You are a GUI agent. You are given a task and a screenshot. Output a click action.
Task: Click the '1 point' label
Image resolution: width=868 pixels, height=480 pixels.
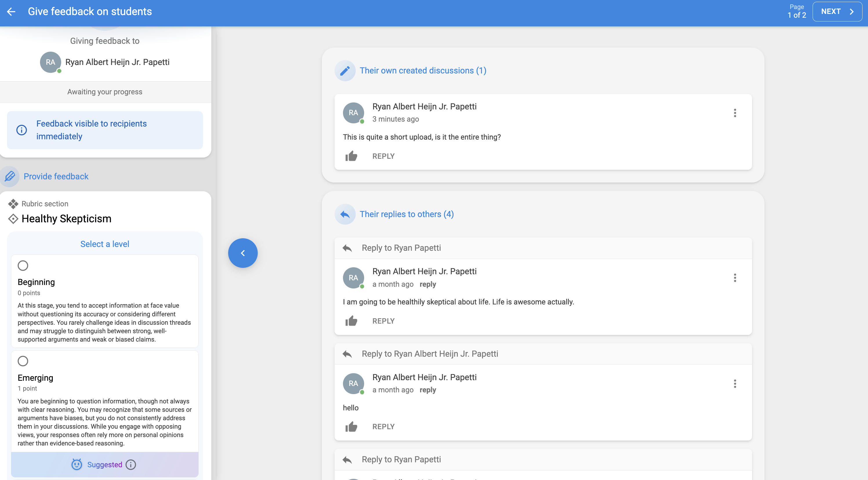[27, 388]
